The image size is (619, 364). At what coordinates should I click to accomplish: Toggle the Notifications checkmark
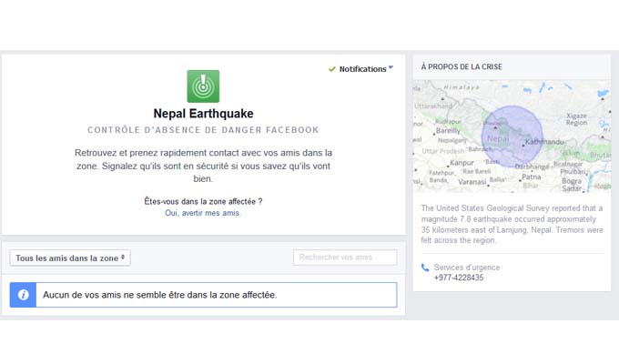point(332,69)
